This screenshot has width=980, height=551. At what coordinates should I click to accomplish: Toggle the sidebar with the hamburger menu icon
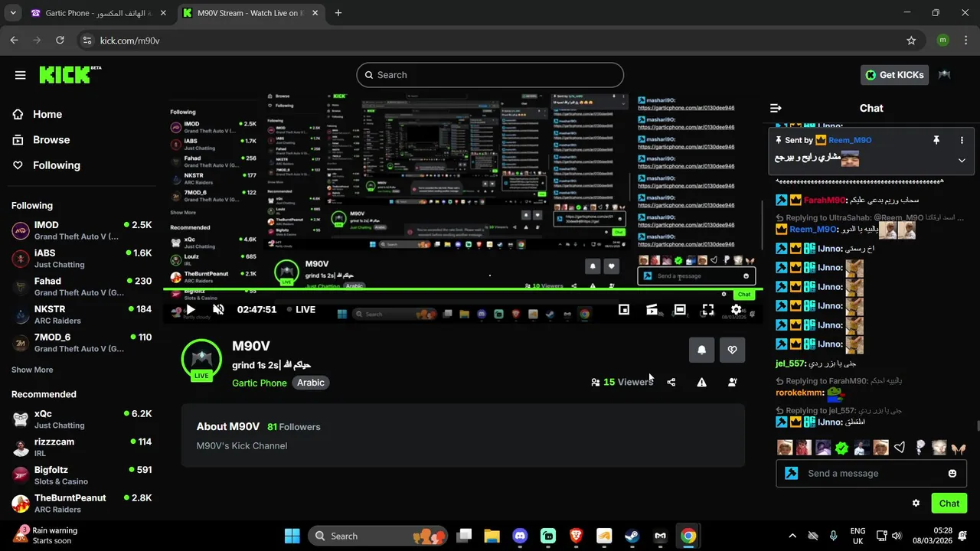click(20, 75)
